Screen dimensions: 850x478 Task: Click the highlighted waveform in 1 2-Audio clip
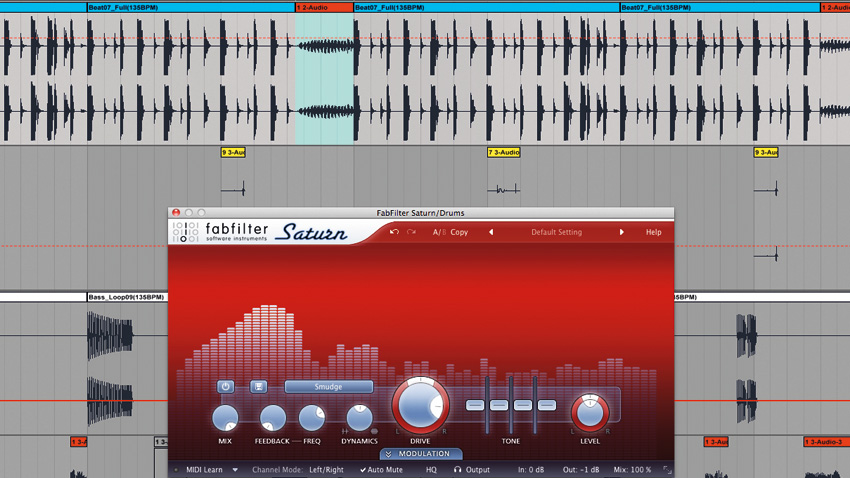324,79
